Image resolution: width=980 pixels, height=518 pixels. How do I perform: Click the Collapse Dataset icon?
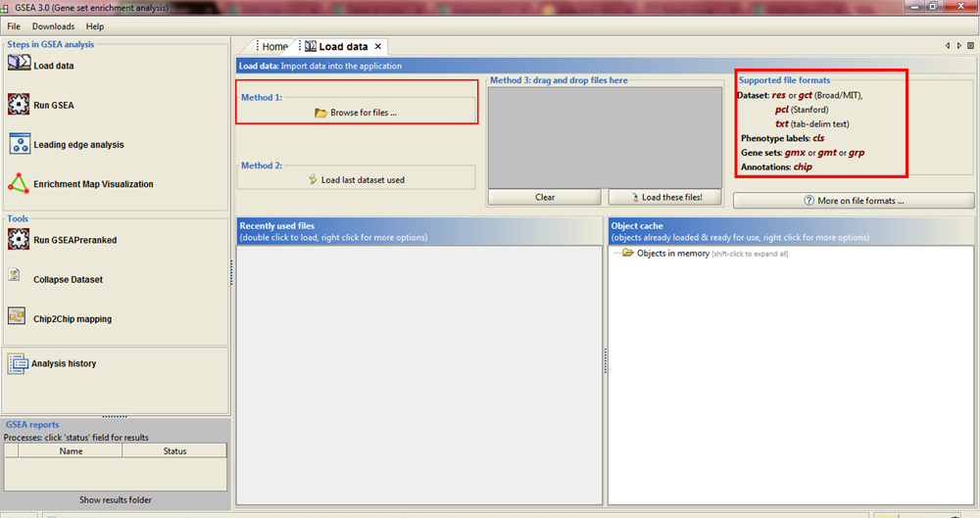point(15,274)
